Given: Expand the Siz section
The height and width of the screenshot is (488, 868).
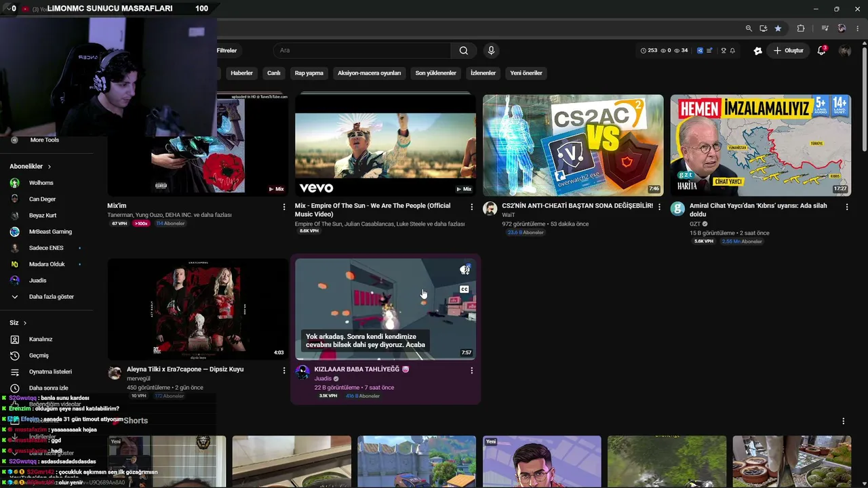Looking at the screenshot, I should coord(18,323).
